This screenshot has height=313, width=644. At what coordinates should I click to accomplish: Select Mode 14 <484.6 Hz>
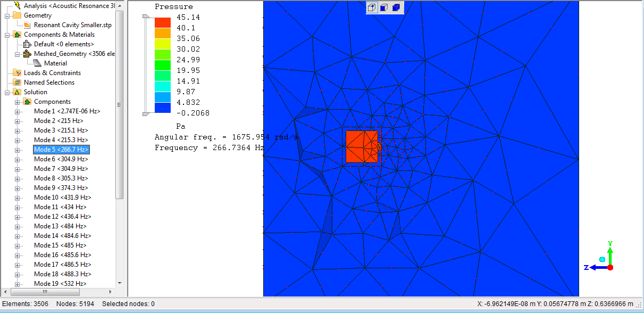[63, 236]
